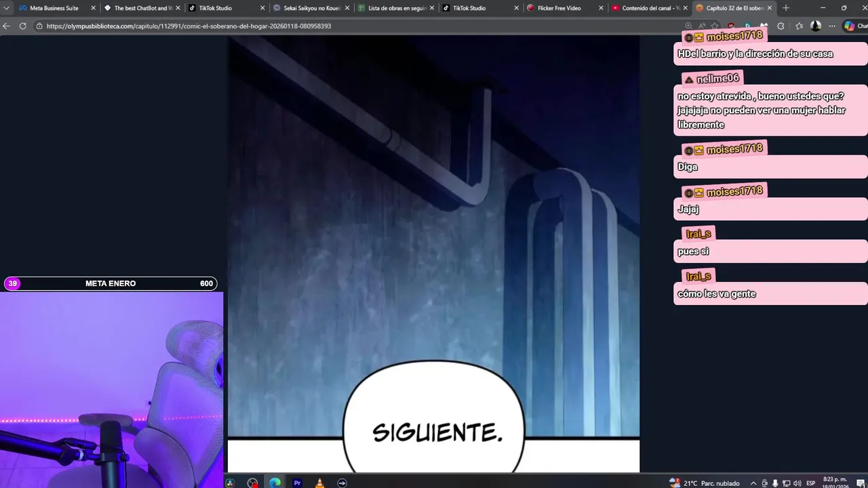Open VLC media player in taskbar
The height and width of the screenshot is (488, 868).
(319, 483)
